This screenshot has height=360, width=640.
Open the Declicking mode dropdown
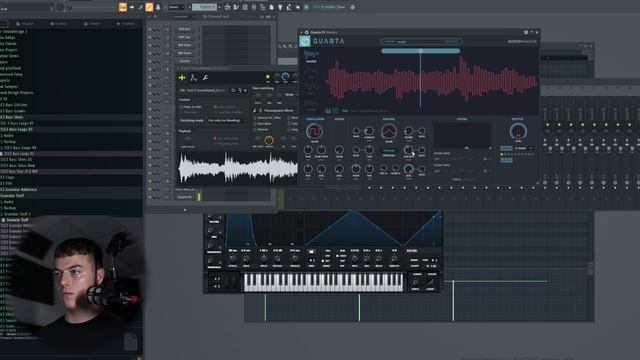click(x=227, y=121)
